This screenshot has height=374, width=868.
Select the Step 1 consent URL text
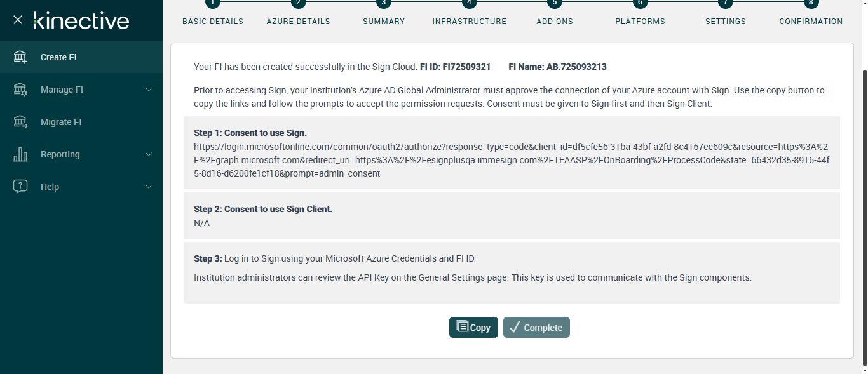(x=512, y=160)
